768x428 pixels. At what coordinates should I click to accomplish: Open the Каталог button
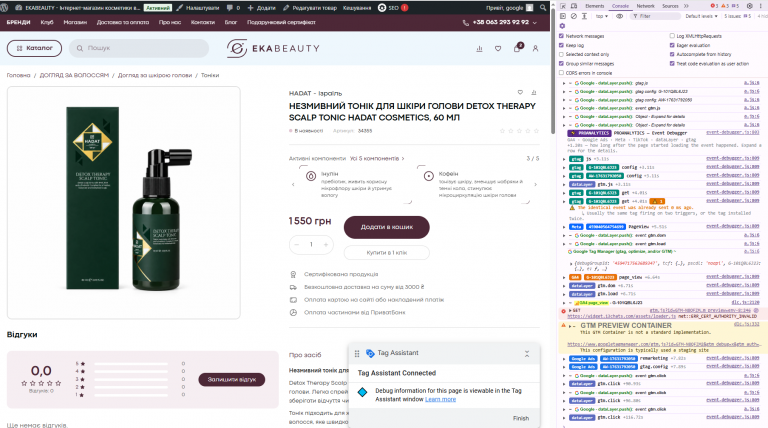(34, 48)
